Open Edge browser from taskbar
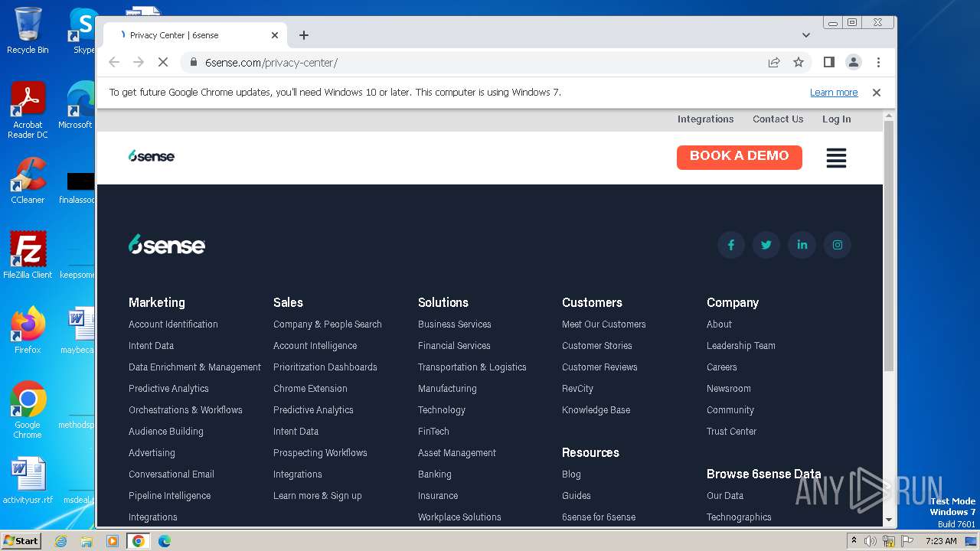The height and width of the screenshot is (551, 980). (164, 541)
